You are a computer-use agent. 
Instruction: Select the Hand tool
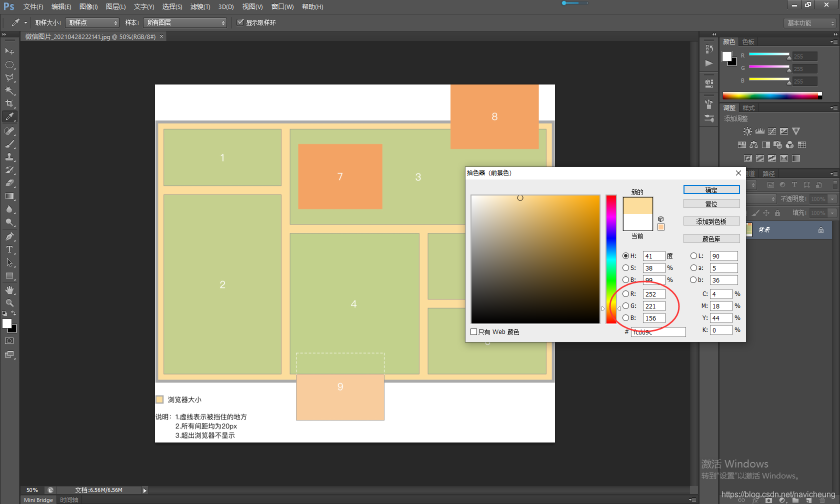point(9,290)
